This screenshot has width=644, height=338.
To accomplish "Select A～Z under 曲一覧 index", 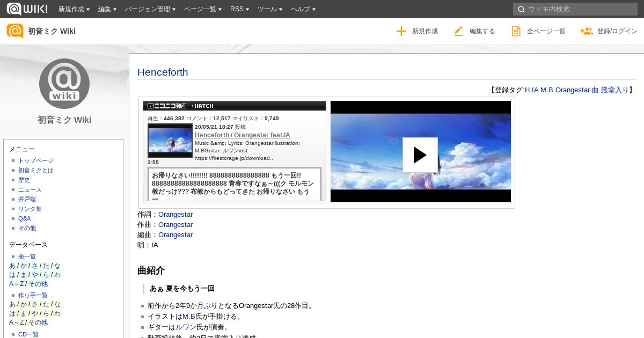I will (x=17, y=284).
